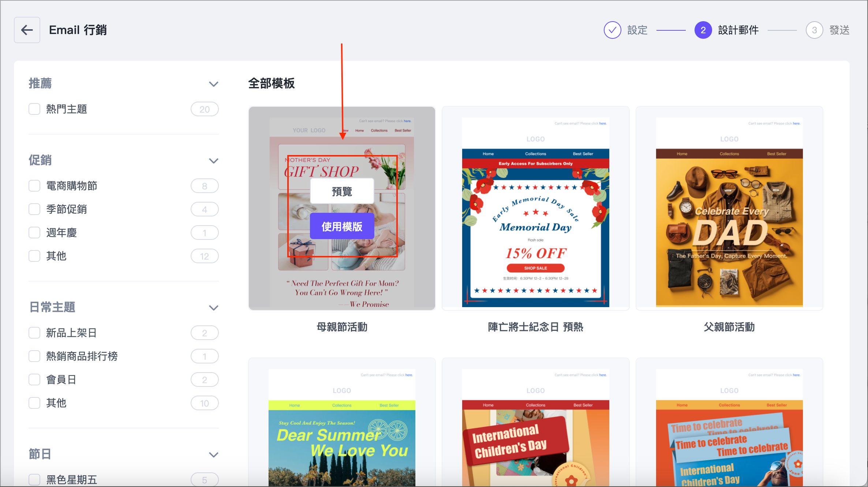This screenshot has height=487, width=868.
Task: Click the 熱門主題 count badge 20
Action: coord(205,109)
